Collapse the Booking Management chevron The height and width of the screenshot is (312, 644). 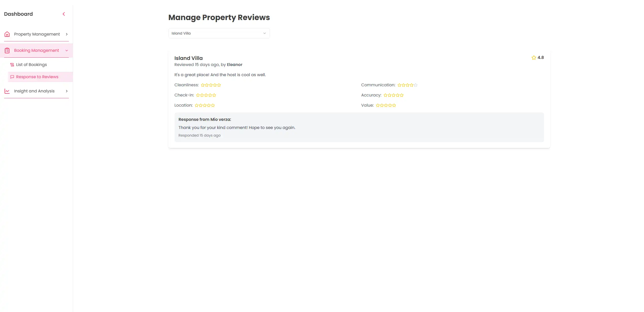pos(67,51)
